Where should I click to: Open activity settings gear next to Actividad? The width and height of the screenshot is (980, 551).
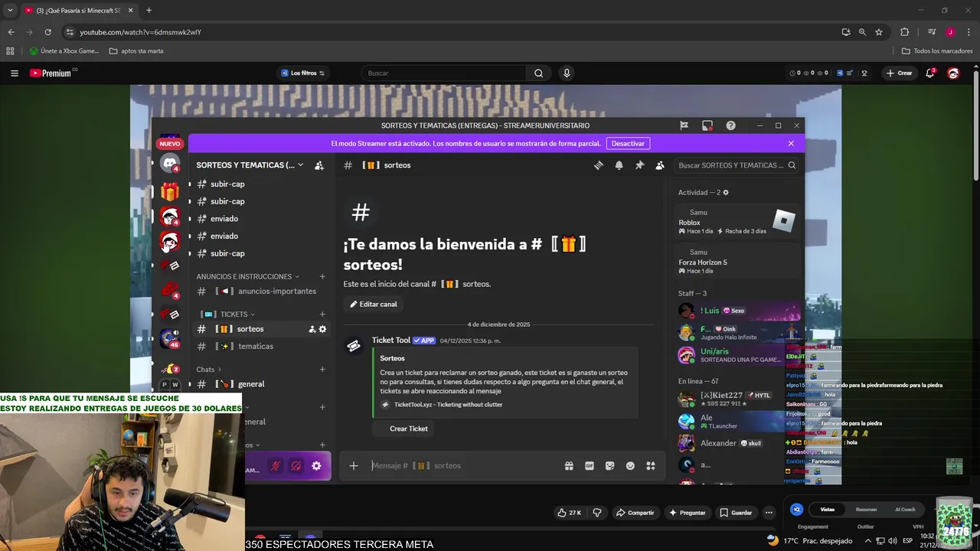click(x=726, y=193)
